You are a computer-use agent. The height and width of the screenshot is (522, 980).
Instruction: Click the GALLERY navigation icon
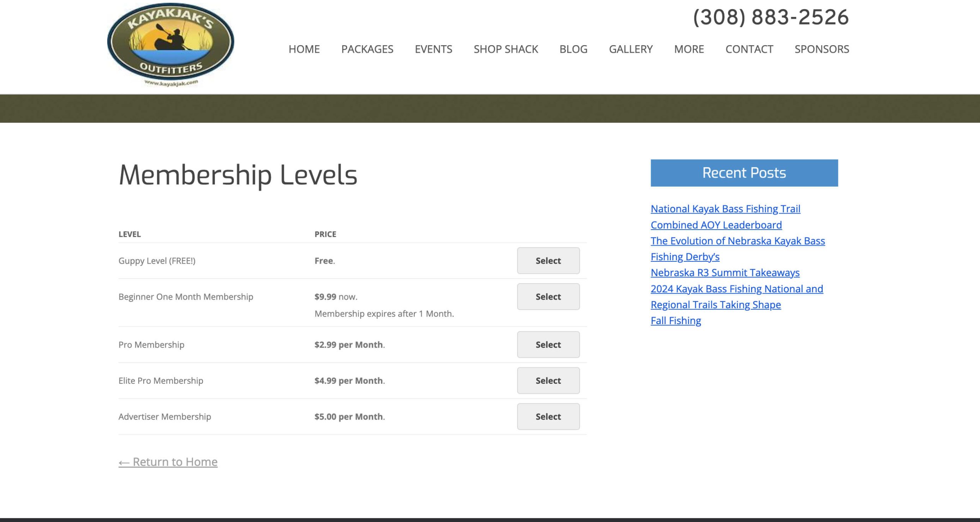pos(630,49)
